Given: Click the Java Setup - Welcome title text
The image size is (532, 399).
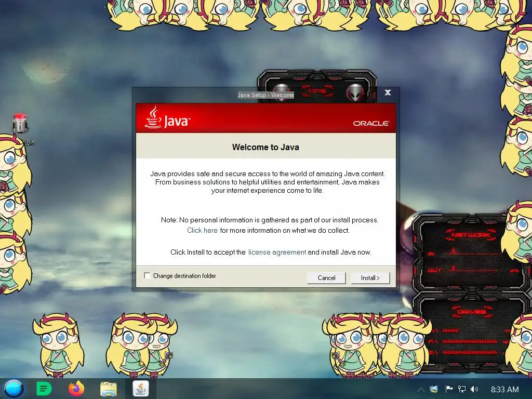Looking at the screenshot, I should point(265,96).
